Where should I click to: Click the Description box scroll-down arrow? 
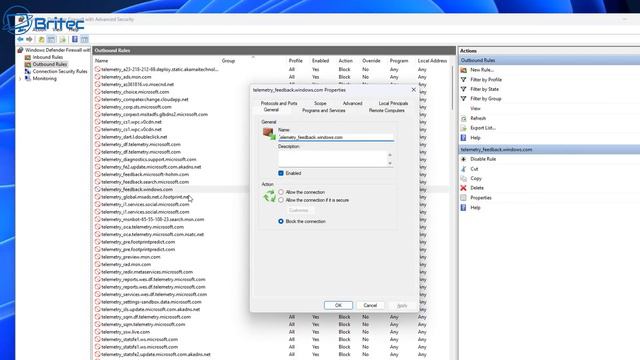[x=390, y=163]
